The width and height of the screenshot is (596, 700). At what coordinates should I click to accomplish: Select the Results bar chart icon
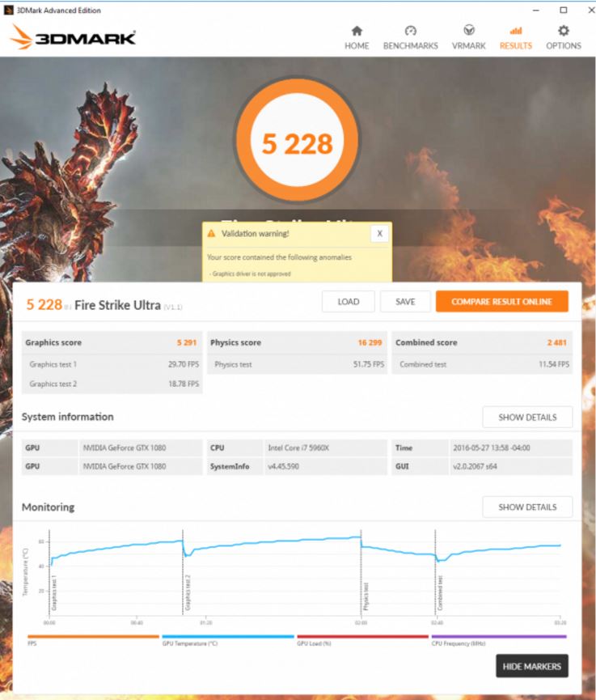[515, 31]
